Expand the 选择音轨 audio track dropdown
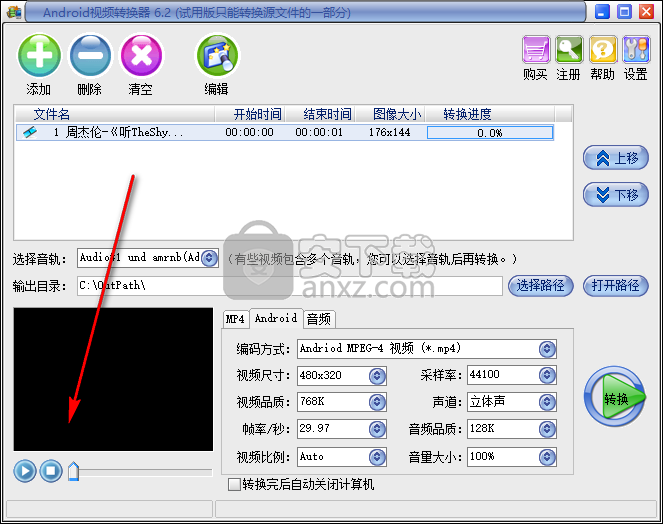This screenshot has width=663, height=524. click(x=209, y=258)
